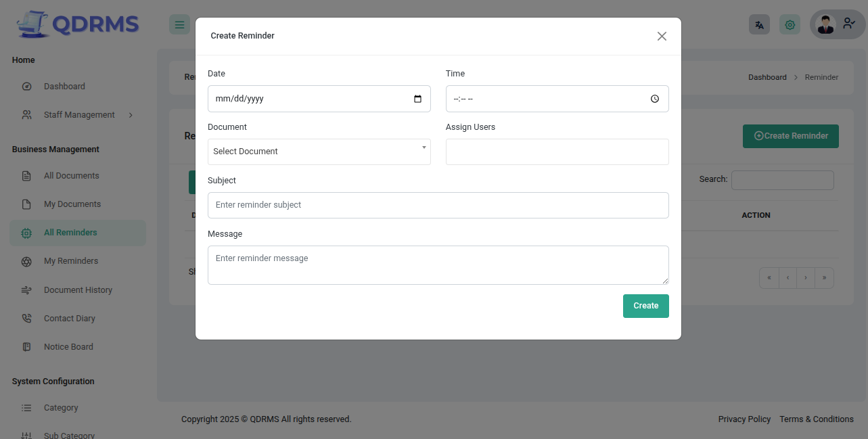The height and width of the screenshot is (439, 868).
Task: Open the calendar picker in Date field
Action: pyautogui.click(x=417, y=99)
